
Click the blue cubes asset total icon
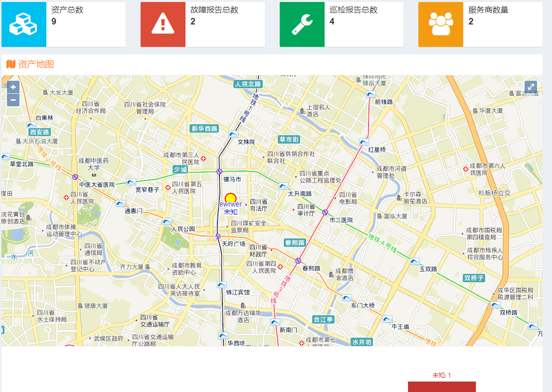point(23,24)
